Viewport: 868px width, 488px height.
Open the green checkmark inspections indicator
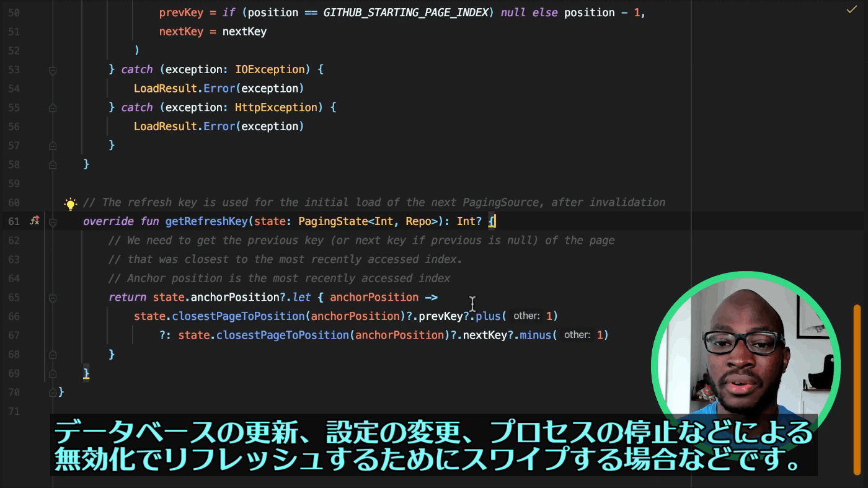(851, 11)
